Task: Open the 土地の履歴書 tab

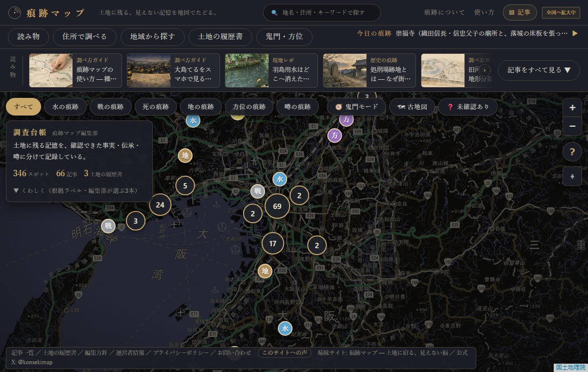Action: [220, 37]
